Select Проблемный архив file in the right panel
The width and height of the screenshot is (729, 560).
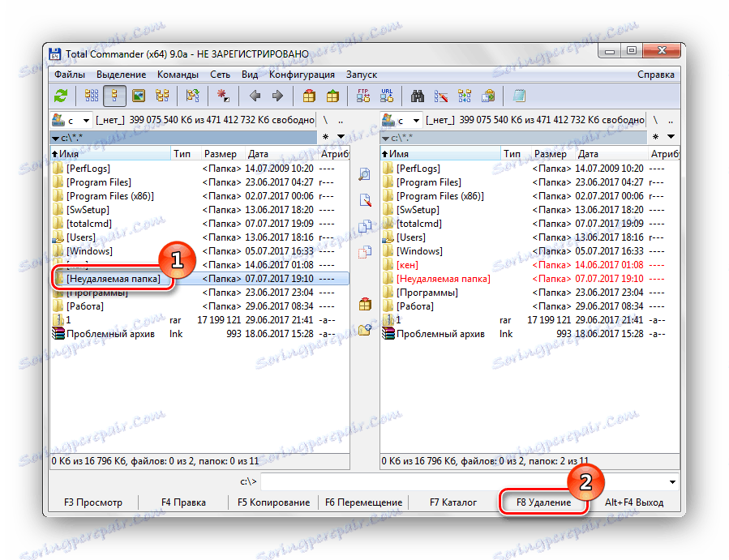(x=530, y=334)
